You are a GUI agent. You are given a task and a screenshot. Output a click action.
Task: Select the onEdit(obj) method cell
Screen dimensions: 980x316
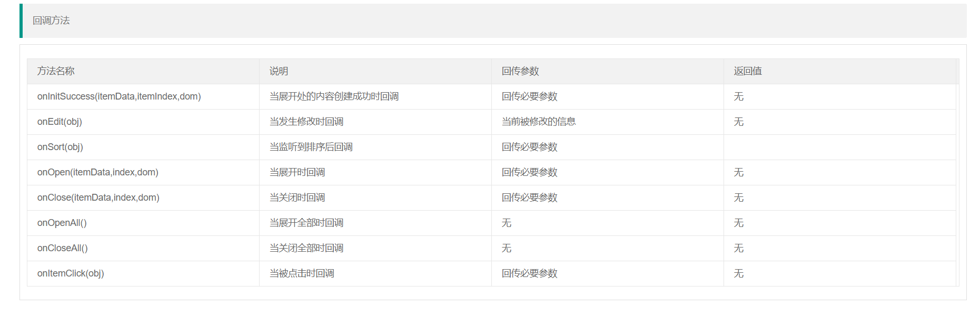pyautogui.click(x=60, y=122)
